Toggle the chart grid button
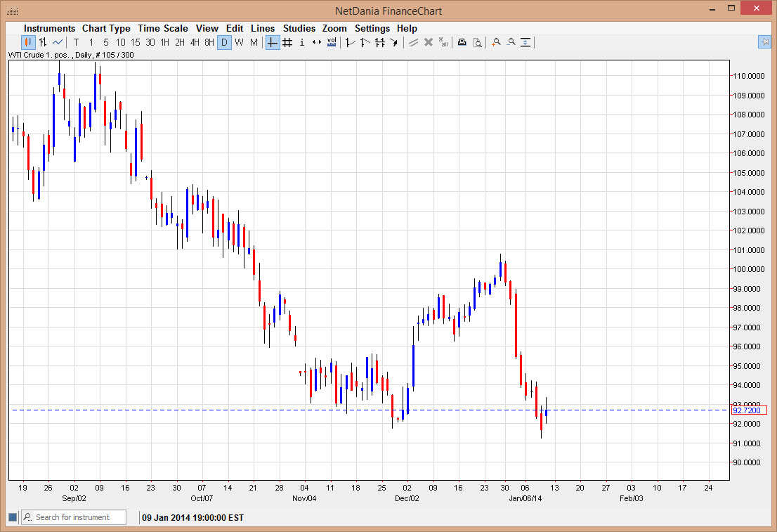Viewport: 777px width, 532px height. coord(287,42)
